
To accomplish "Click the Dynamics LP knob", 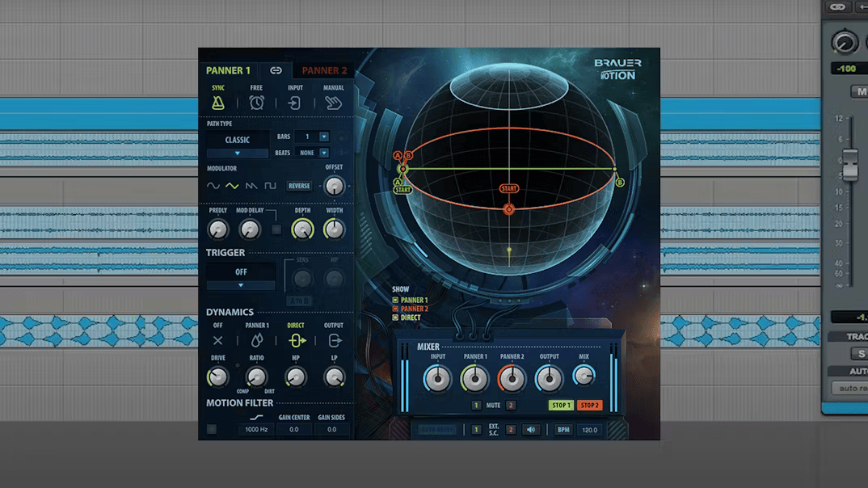I will (335, 377).
